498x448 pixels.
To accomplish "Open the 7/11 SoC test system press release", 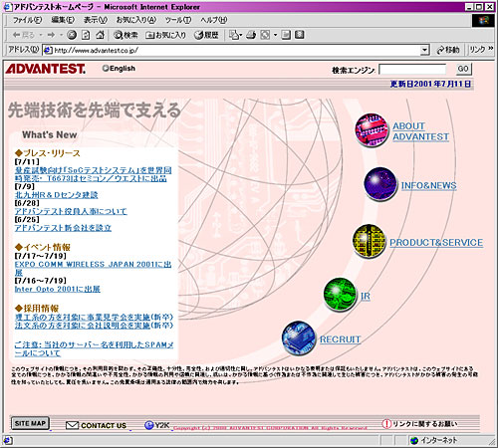I will 93,174.
